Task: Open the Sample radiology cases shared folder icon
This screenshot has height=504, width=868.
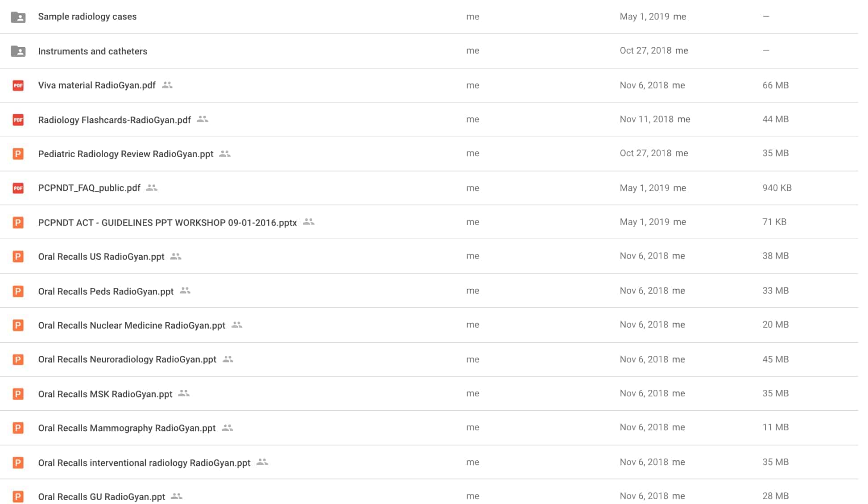Action: [x=18, y=17]
